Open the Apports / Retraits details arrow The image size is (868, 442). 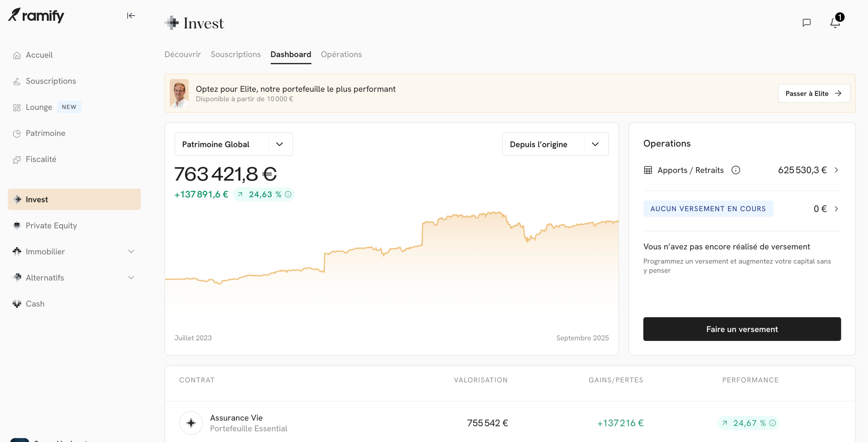click(836, 170)
